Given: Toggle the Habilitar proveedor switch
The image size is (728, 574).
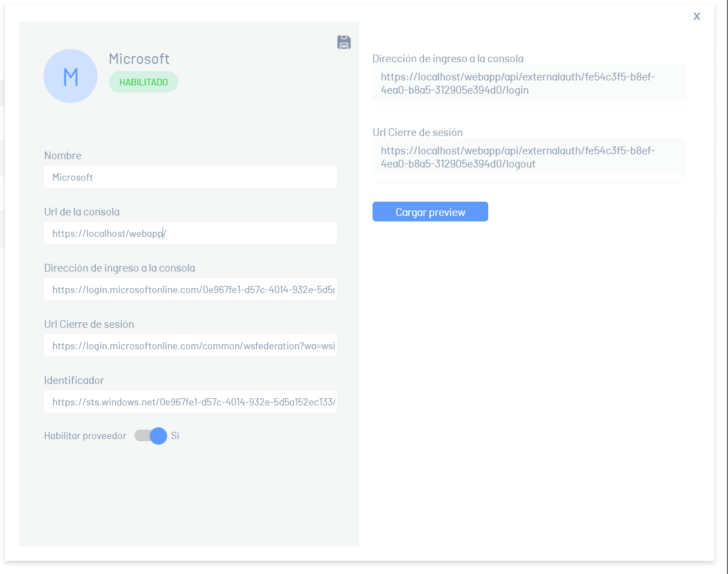Looking at the screenshot, I should pyautogui.click(x=150, y=436).
